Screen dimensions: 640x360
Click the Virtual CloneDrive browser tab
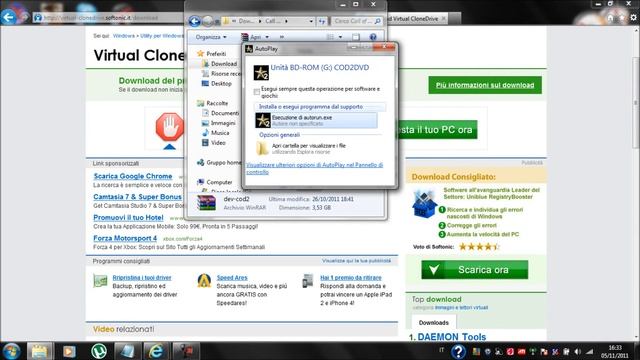click(416, 18)
